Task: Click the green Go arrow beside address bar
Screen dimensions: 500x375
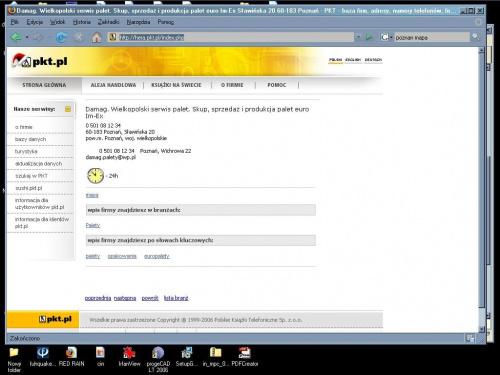Action: (x=369, y=37)
